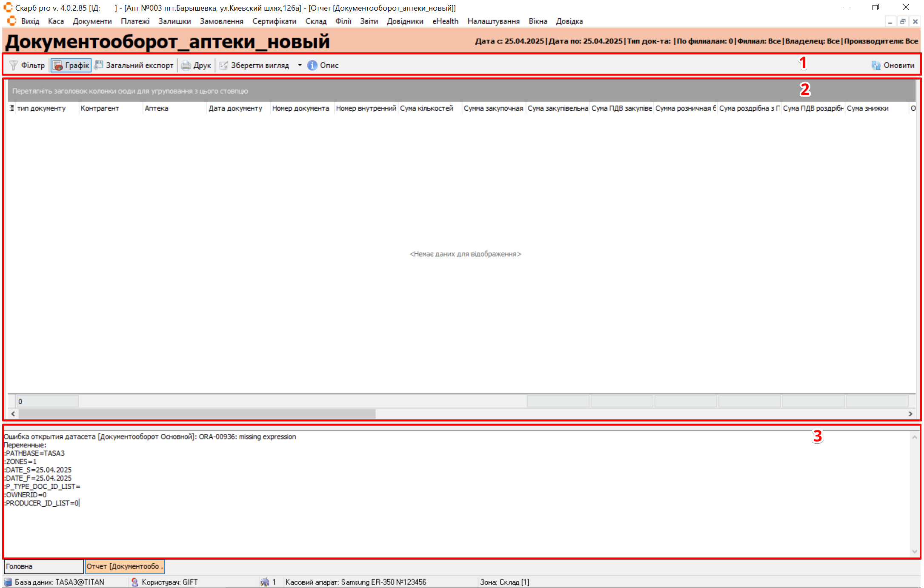Click the Загальний експорт icon
Image resolution: width=924 pixels, height=588 pixels.
99,65
